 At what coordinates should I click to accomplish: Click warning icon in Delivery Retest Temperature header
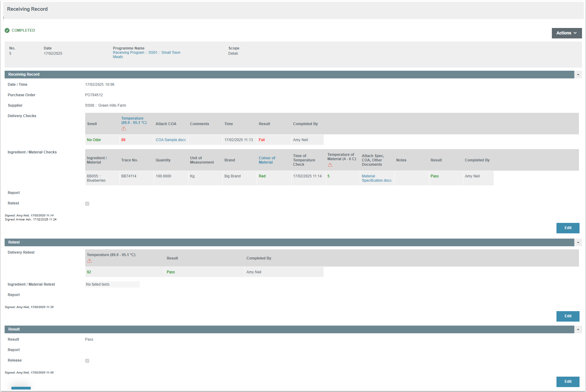(x=90, y=261)
